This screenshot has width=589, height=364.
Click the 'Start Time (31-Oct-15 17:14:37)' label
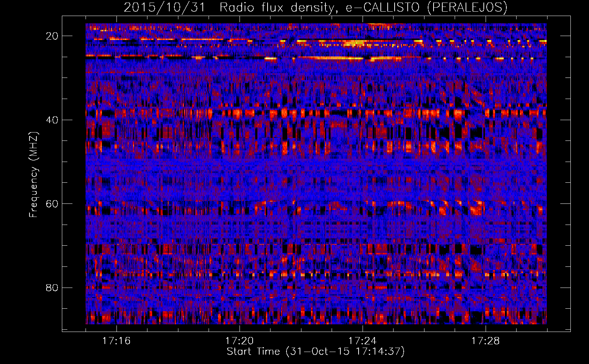pyautogui.click(x=316, y=352)
